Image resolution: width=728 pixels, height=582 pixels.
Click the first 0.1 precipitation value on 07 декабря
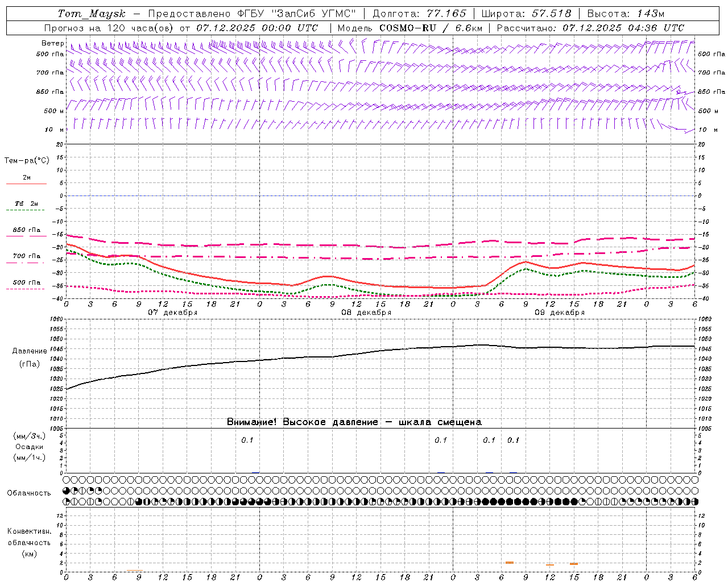[247, 440]
